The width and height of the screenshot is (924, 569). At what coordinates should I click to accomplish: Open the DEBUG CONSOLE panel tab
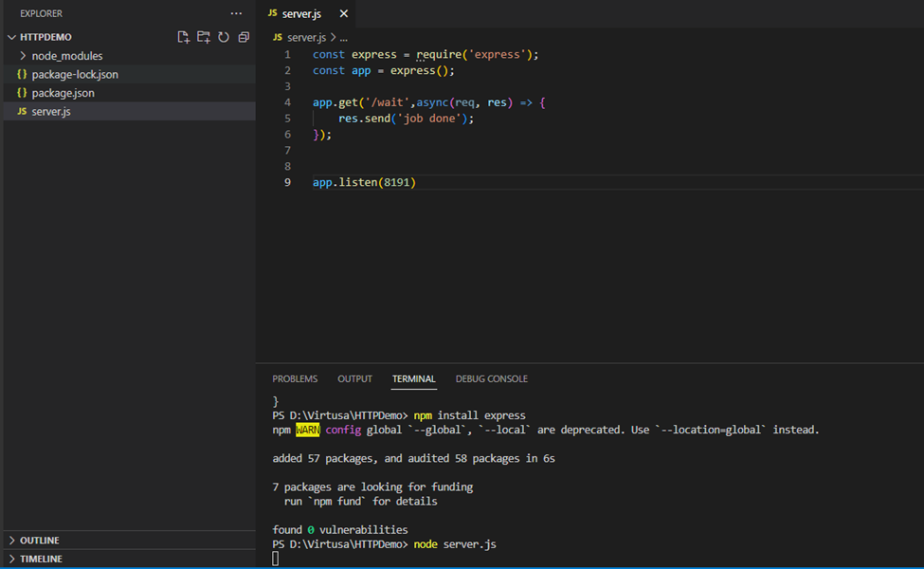pos(492,378)
